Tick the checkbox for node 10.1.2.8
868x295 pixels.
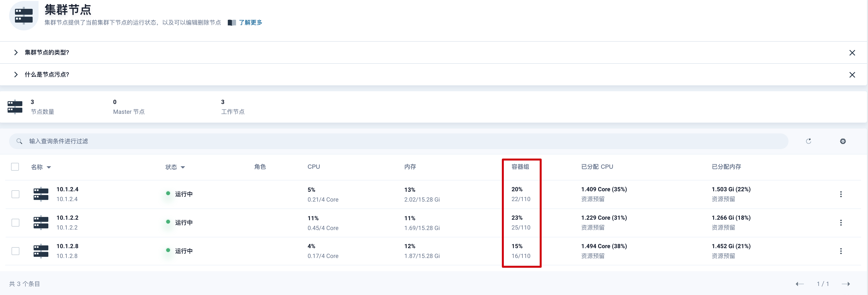(x=15, y=251)
